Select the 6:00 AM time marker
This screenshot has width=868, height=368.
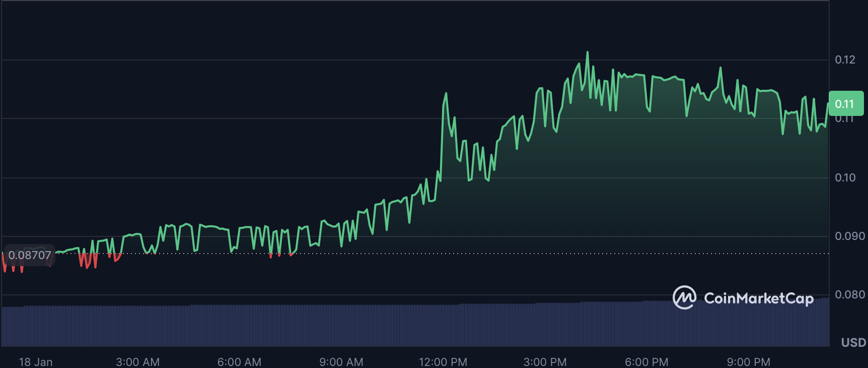click(239, 362)
